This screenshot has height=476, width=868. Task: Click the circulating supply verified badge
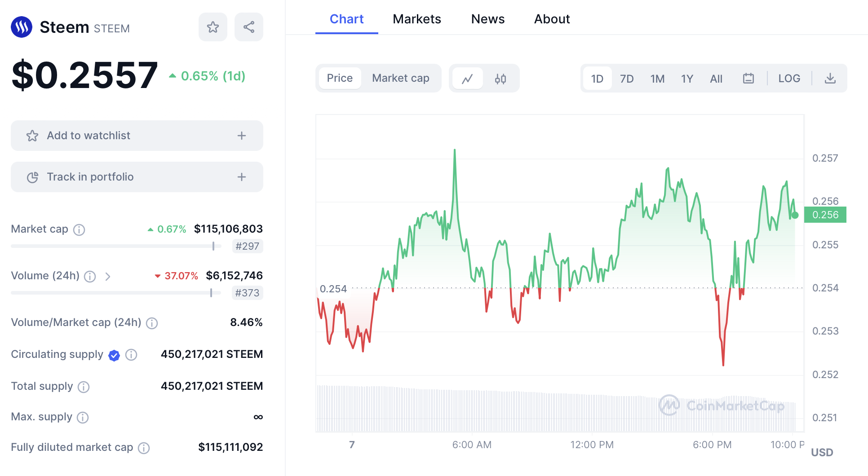pos(114,355)
